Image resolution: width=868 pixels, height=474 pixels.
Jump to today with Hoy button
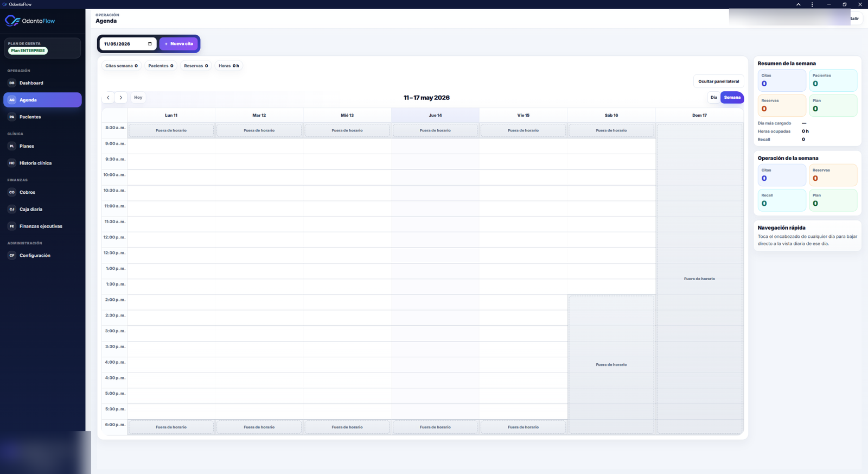tap(138, 98)
